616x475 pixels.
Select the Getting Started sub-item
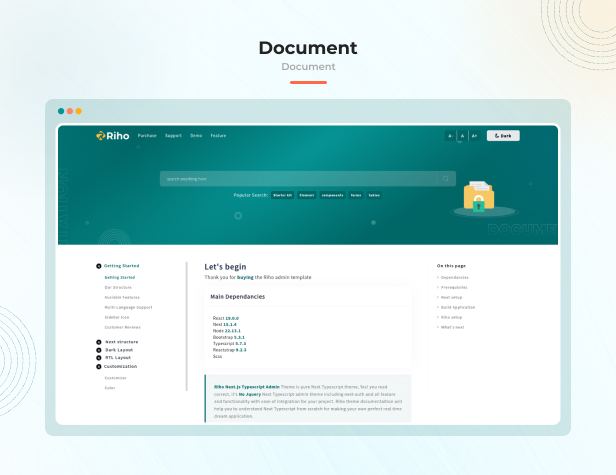point(120,277)
